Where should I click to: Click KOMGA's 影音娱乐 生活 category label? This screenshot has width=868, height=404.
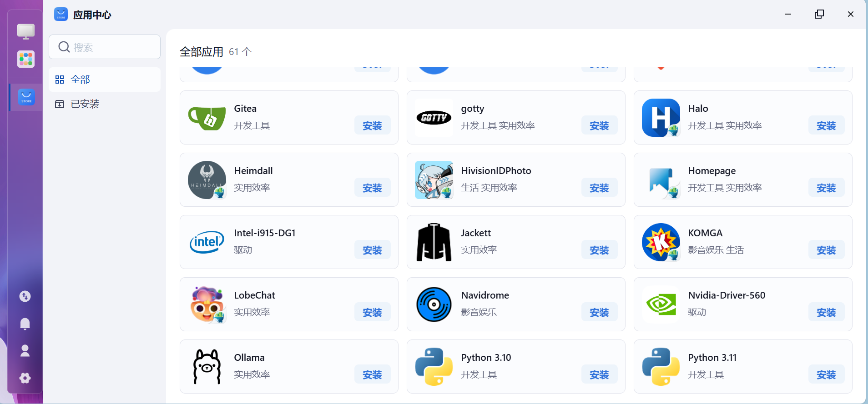[x=716, y=250]
